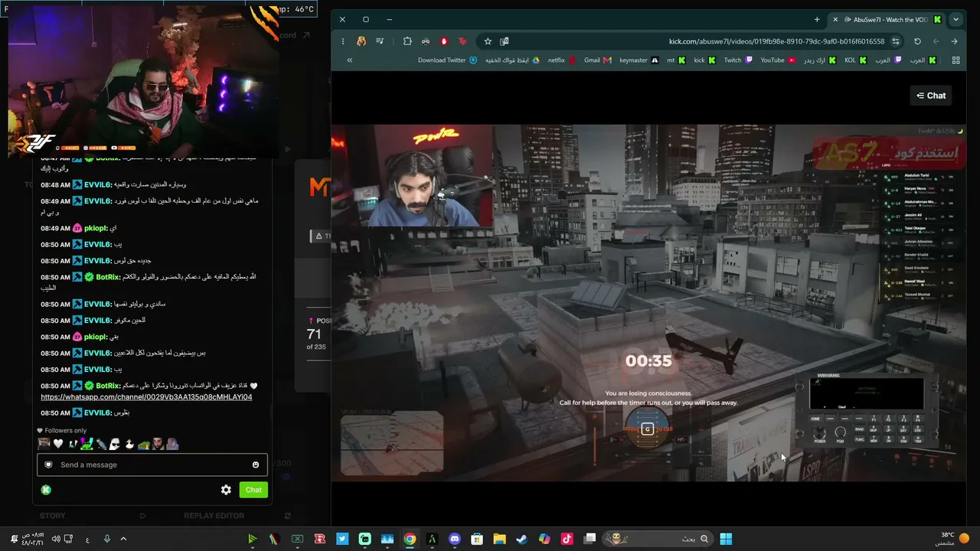Viewport: 980px width, 551px height.
Task: Switch to the AbuSwe7l VOD tab
Action: click(x=887, y=19)
